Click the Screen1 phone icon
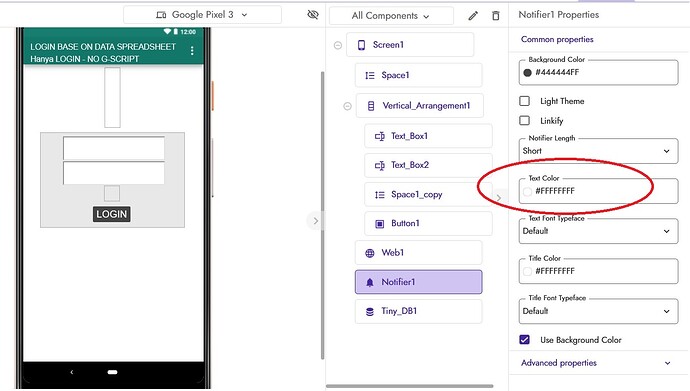Viewport: 690px width, 391px height. [361, 45]
